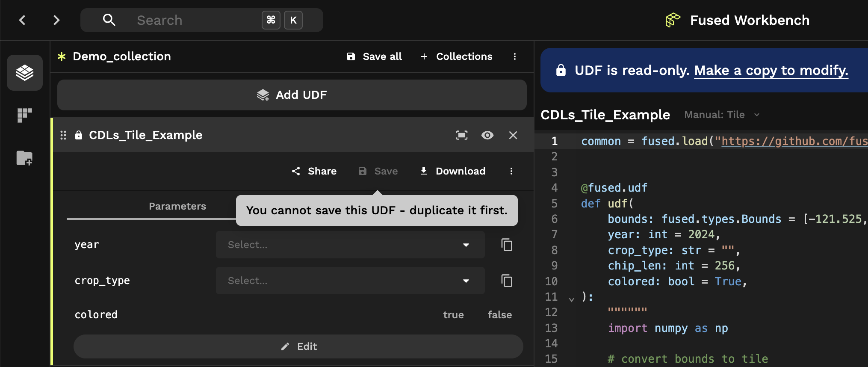Click the colored parameter label
The height and width of the screenshot is (367, 868).
[96, 315]
